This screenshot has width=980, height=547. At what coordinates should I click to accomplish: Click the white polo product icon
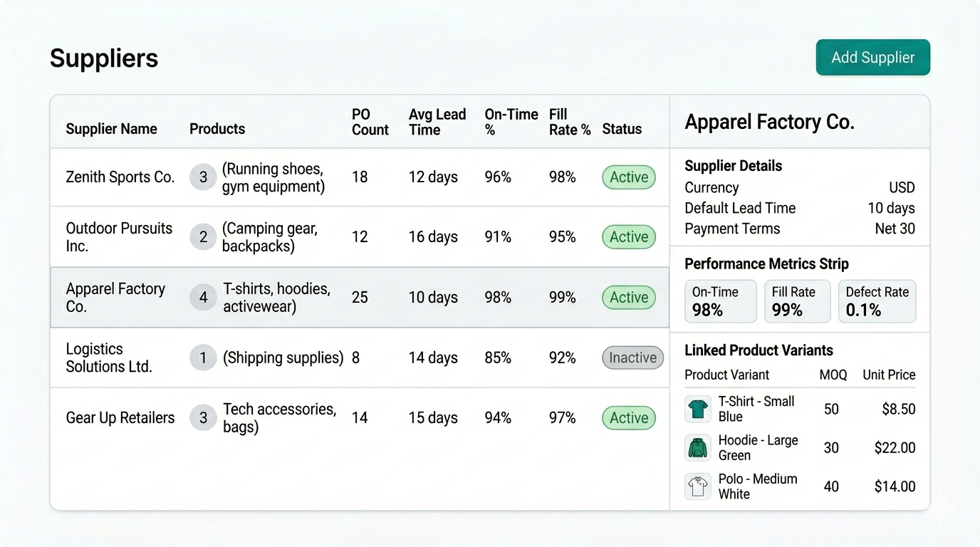(698, 486)
